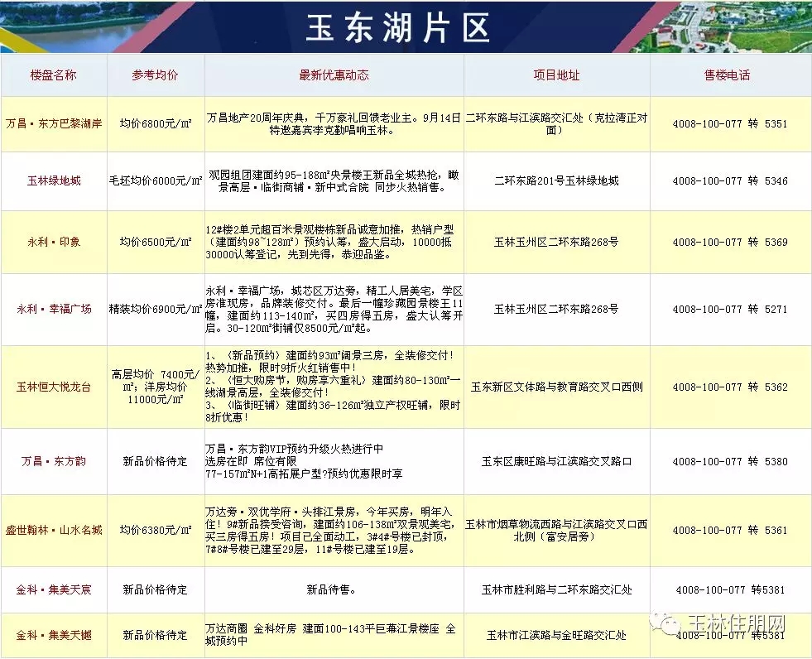812x659 pixels.
Task: Select address 玉林市烟草物流西路与江滨路交叉口西北侧
Action: [557, 531]
